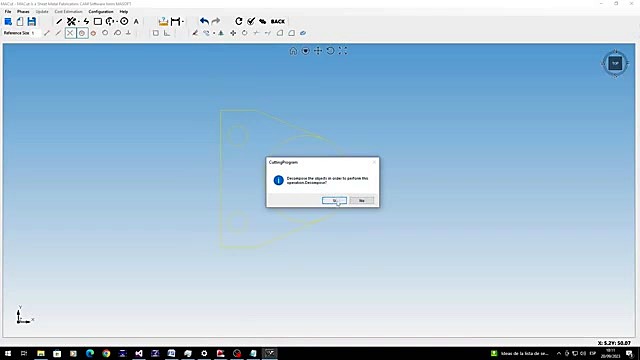
Task: Click the gray redo arrow
Action: [x=216, y=21]
